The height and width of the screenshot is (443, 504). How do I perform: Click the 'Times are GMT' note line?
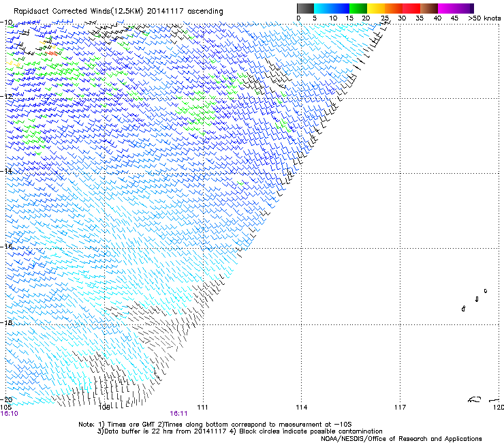215,425
